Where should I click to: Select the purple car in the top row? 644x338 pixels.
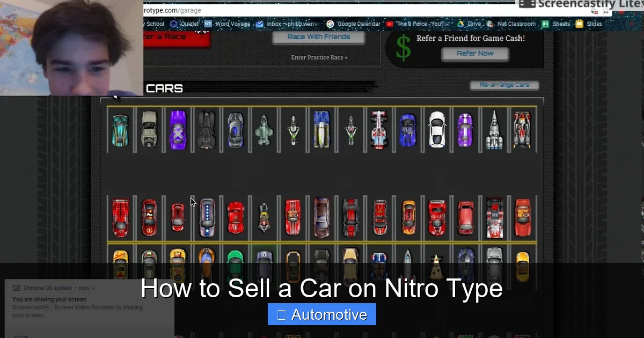coord(178,129)
